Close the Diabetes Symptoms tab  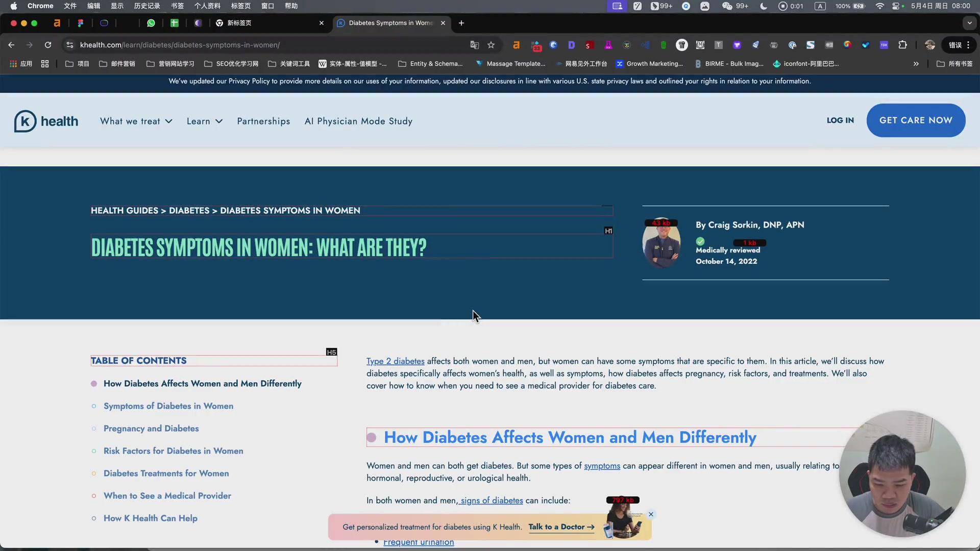click(443, 23)
